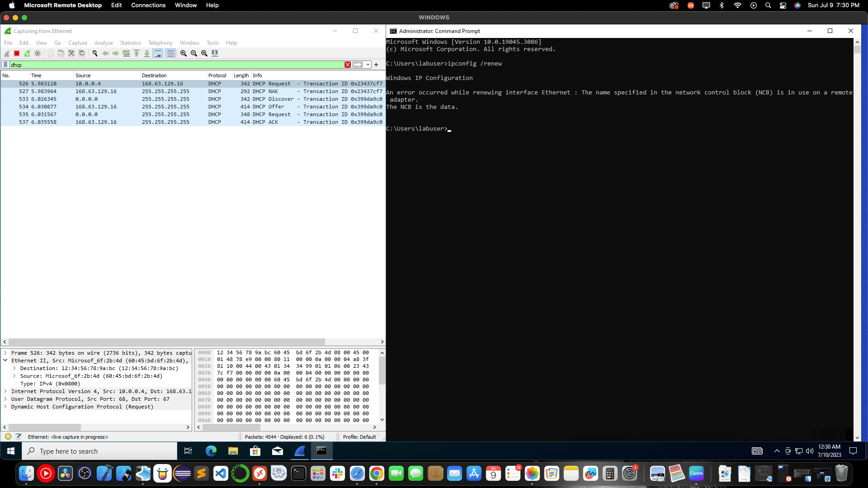Select the DHCP NAK packet row 527

[x=136, y=91]
